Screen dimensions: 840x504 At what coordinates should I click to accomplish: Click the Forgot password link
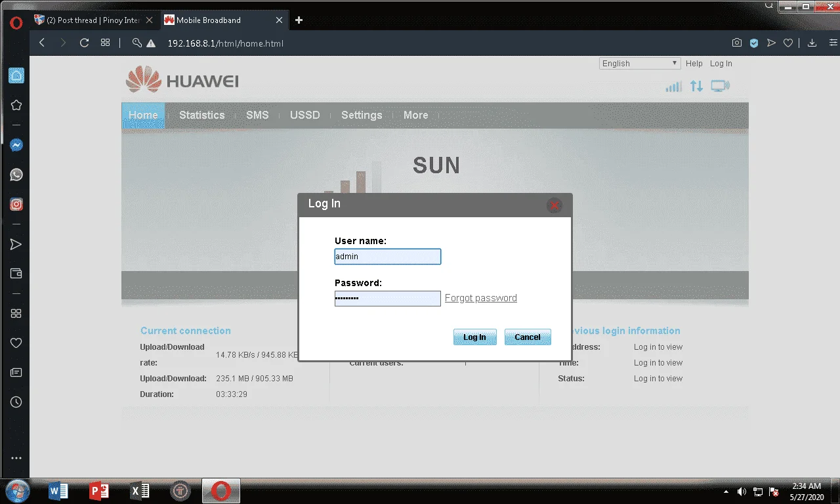tap(481, 298)
